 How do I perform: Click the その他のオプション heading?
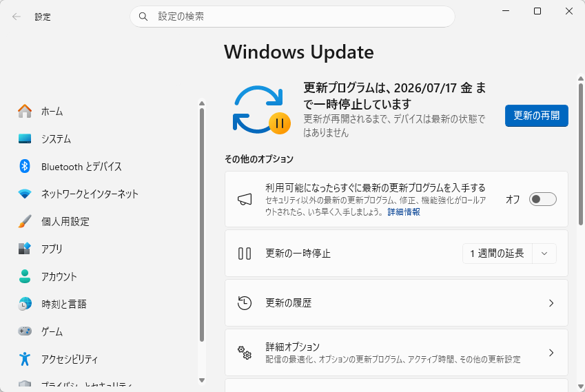pos(259,159)
